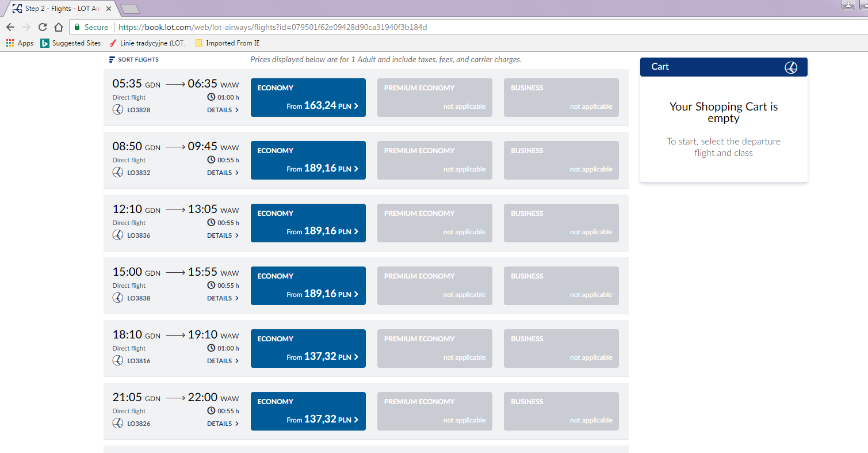
Task: Open the Suggested Sites bookmark
Action: click(x=71, y=43)
